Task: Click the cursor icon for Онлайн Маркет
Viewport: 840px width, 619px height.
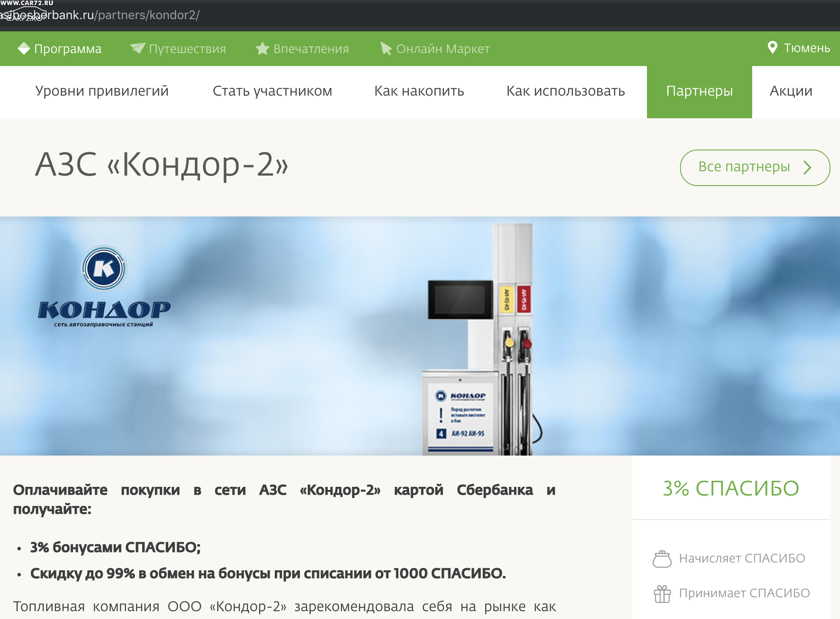Action: point(386,48)
